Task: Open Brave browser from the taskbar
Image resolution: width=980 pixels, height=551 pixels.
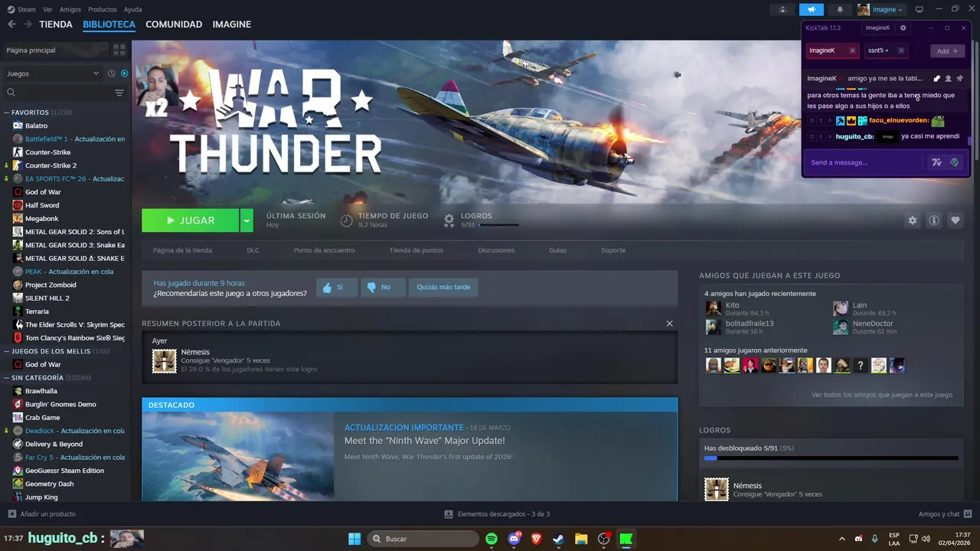Action: (x=537, y=539)
